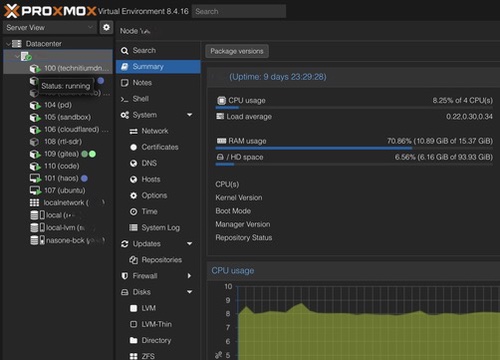
Task: Click container icon for 110 (code)
Action: [x=35, y=166]
